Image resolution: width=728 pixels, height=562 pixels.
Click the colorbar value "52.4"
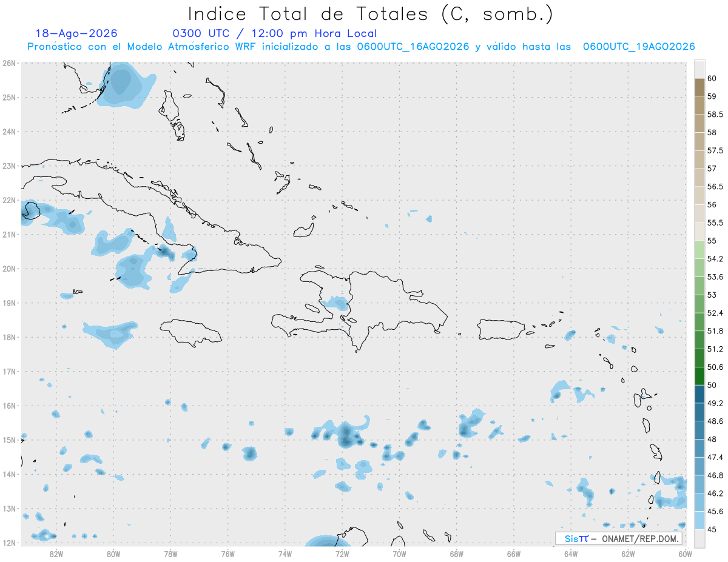[715, 313]
